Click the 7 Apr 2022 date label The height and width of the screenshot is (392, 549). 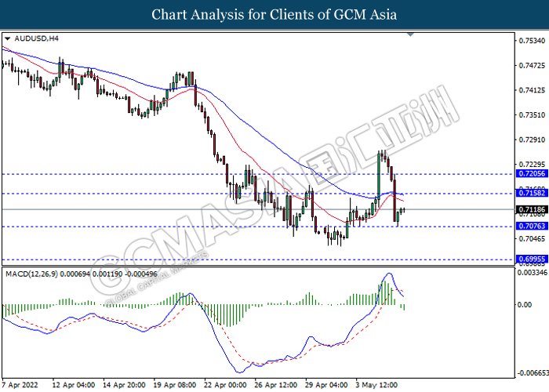tap(20, 385)
